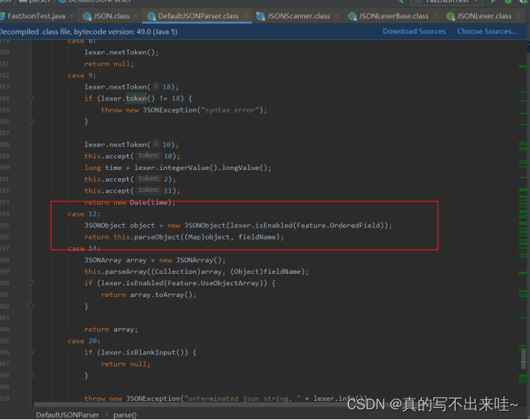Click the vertical scrollbar thumb of the editor
530x420 pixels.
click(x=523, y=360)
